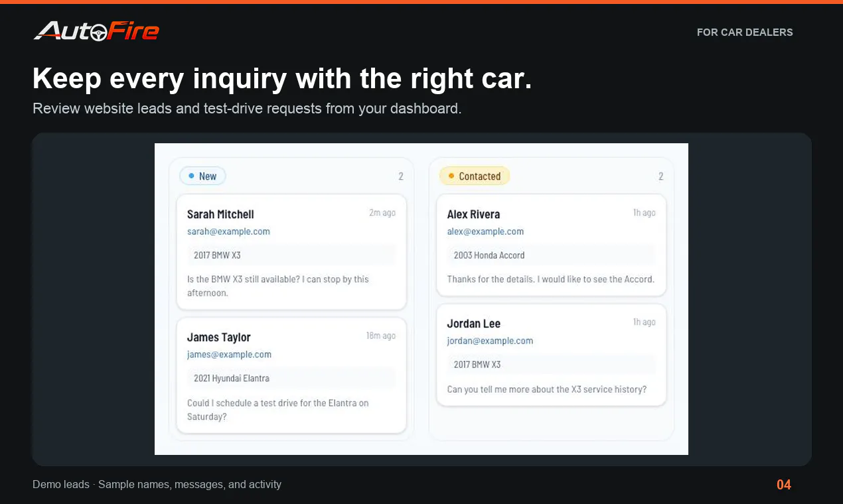Click the headline "Keep every inquiry with the right car."
Image resolution: width=843 pixels, height=504 pixels.
[282, 79]
